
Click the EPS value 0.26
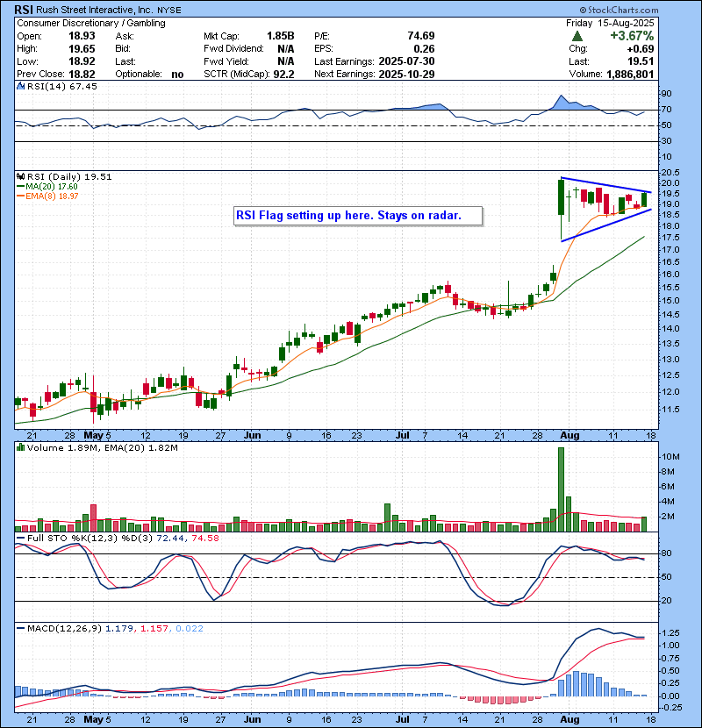[424, 49]
